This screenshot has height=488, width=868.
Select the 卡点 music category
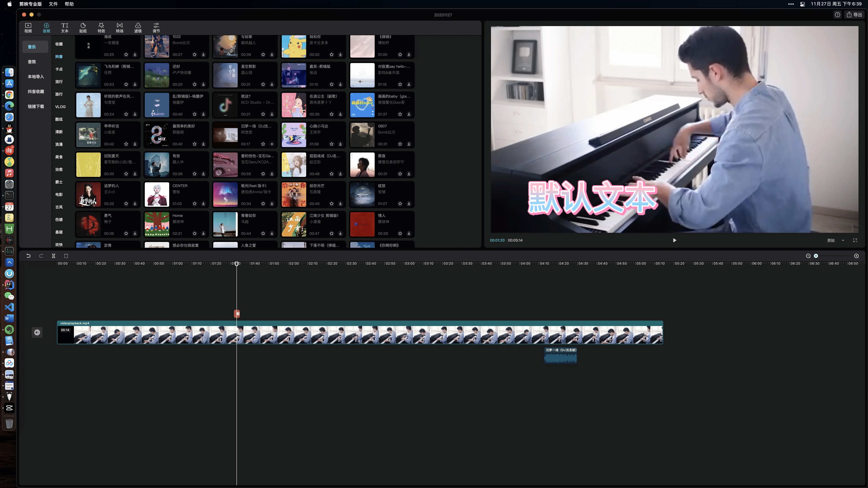(59, 69)
